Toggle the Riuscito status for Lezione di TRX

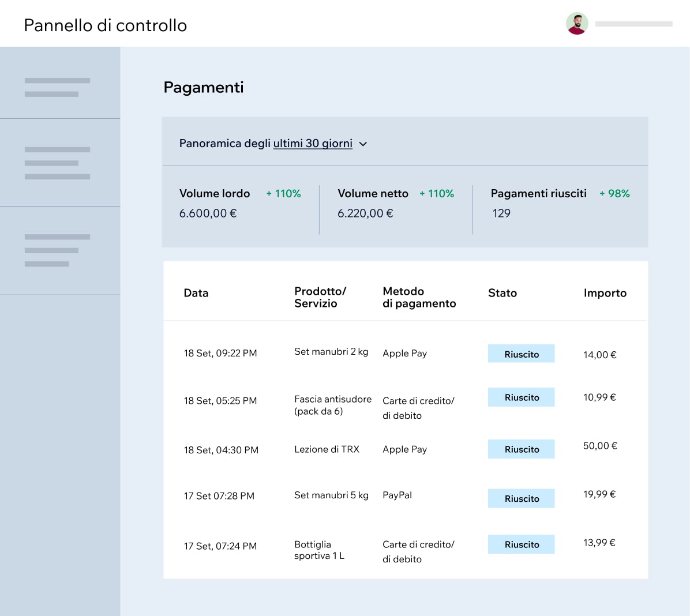click(x=521, y=449)
